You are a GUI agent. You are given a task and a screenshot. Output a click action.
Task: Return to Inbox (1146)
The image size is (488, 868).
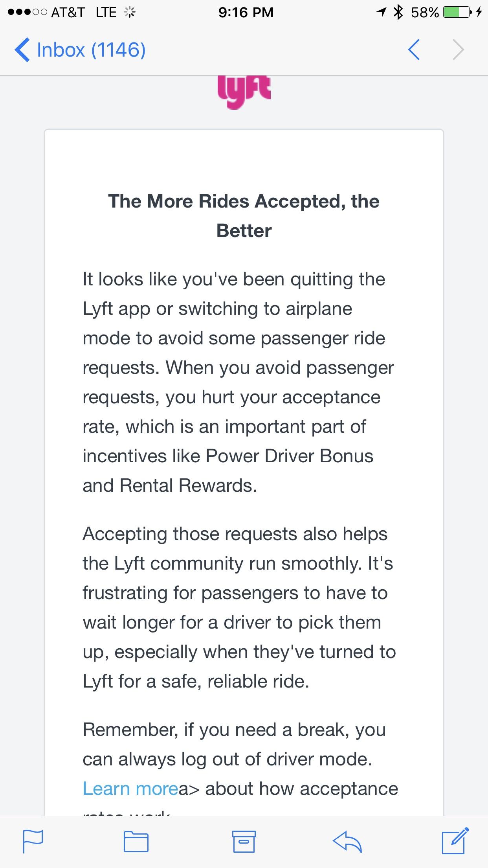pos(91,50)
